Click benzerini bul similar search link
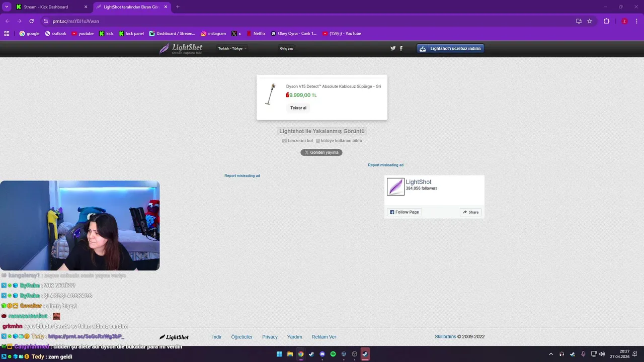The width and height of the screenshot is (644, 362). click(x=297, y=141)
